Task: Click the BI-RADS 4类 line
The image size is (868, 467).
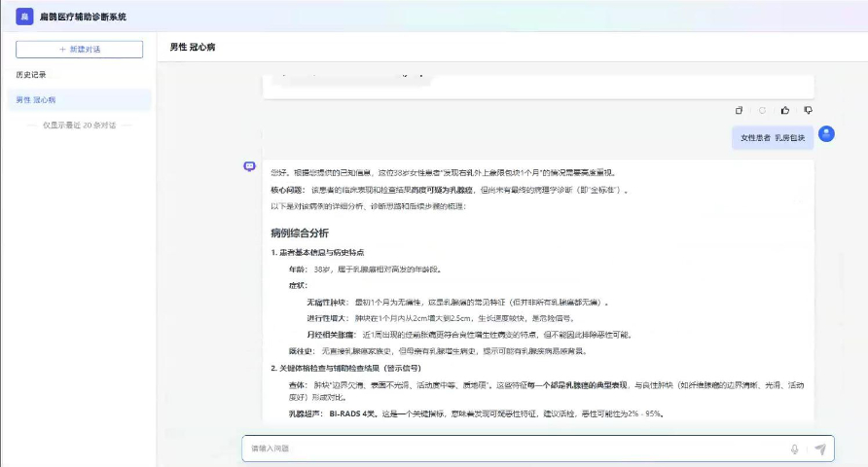Action: pyautogui.click(x=476, y=413)
